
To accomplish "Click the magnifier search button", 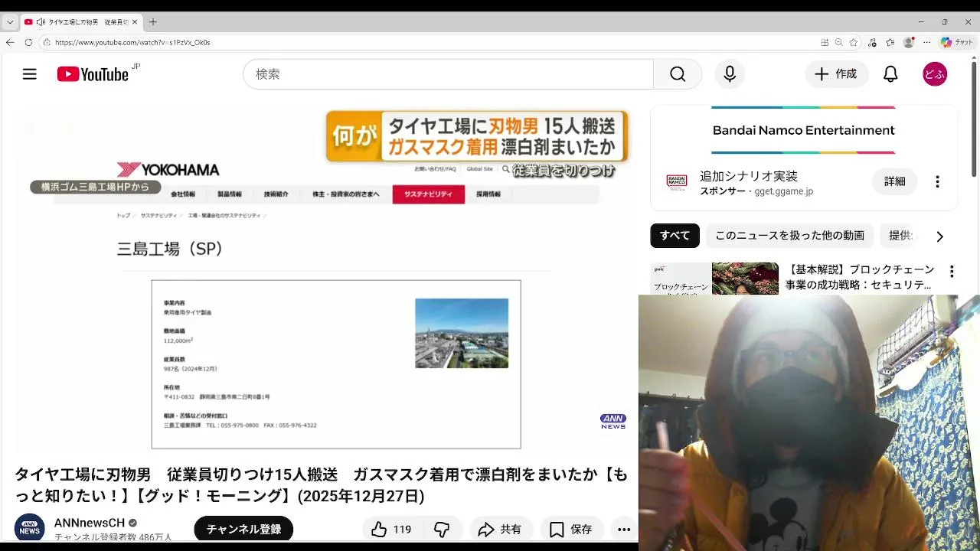I will (x=678, y=74).
